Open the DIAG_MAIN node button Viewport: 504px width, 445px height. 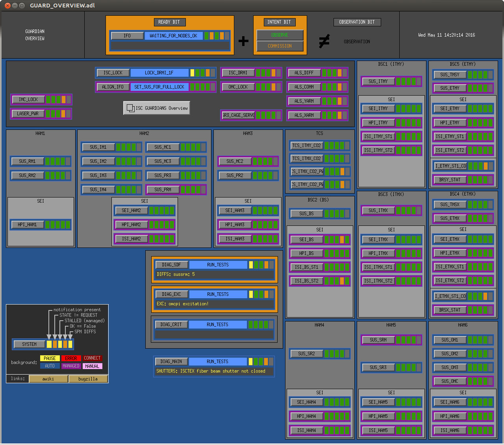pyautogui.click(x=171, y=362)
